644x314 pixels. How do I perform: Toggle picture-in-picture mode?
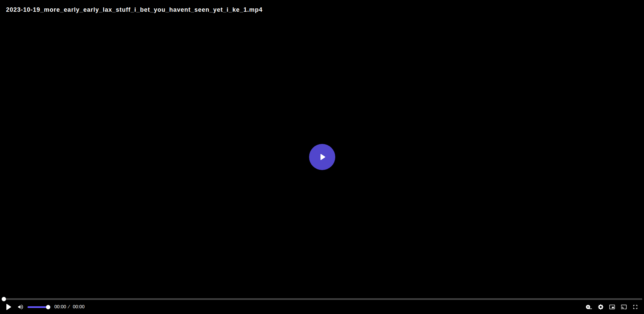612,307
